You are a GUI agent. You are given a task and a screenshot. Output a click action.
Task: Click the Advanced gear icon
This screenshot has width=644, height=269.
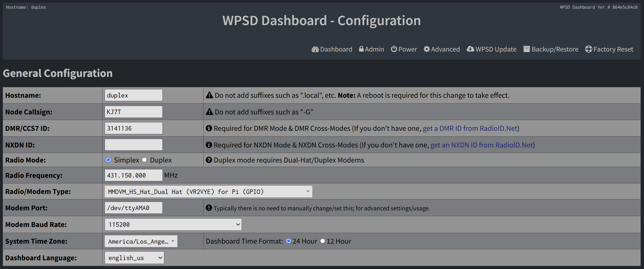[427, 49]
